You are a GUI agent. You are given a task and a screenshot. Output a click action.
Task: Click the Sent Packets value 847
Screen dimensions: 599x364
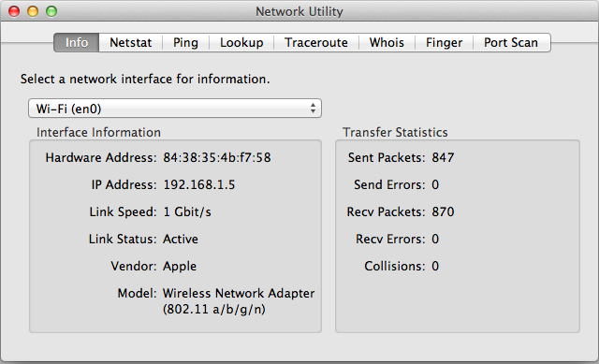(x=443, y=157)
